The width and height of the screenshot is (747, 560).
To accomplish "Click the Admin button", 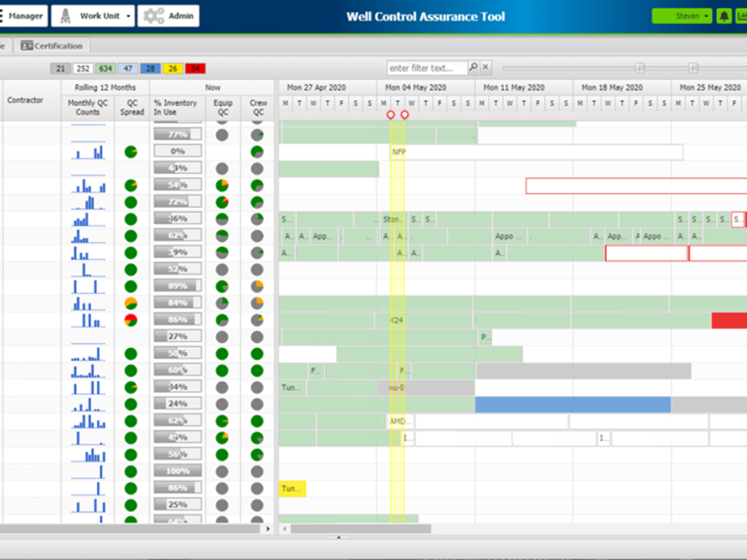I will (x=169, y=16).
